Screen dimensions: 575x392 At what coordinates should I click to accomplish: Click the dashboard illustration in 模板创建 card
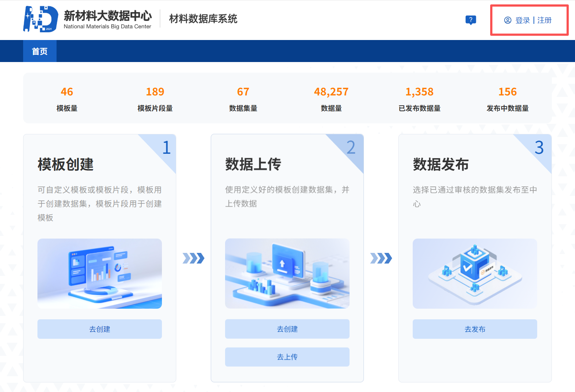(99, 273)
